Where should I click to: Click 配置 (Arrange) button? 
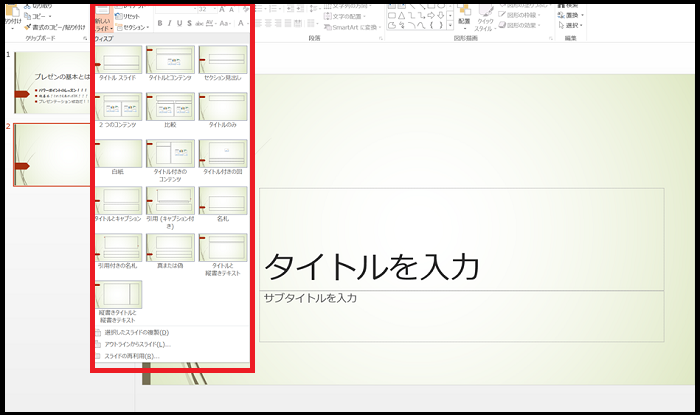(x=464, y=16)
